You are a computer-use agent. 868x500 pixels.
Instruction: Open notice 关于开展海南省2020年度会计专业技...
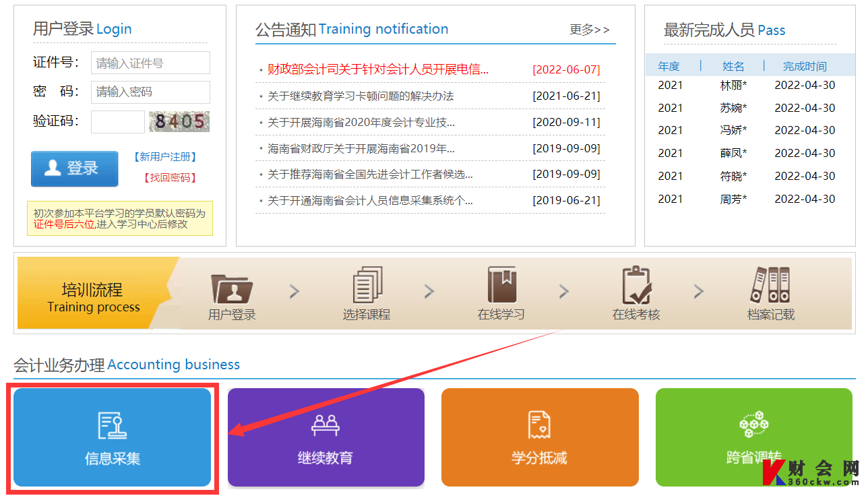pyautogui.click(x=361, y=122)
